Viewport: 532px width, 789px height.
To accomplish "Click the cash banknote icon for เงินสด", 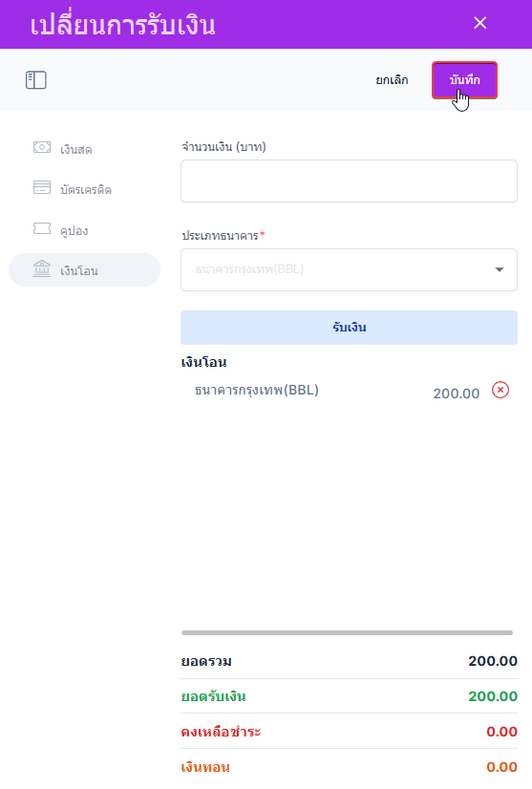I will pyautogui.click(x=42, y=147).
